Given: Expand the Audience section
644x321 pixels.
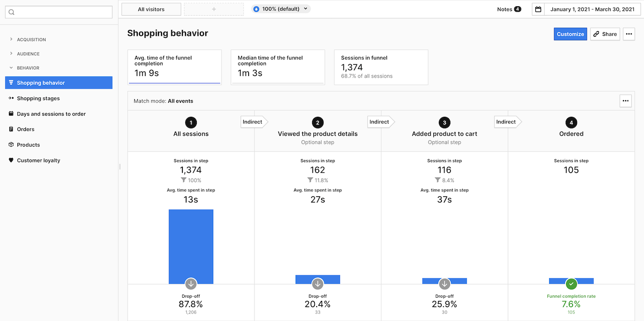Looking at the screenshot, I should 28,54.
